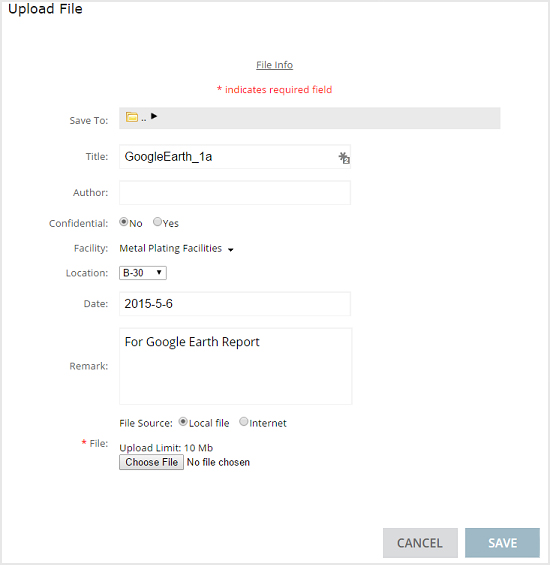The width and height of the screenshot is (550, 565).
Task: Click the Remark text area
Action: [x=235, y=366]
